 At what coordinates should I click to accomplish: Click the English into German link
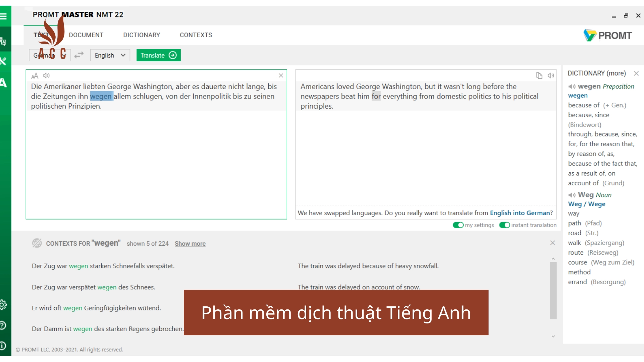tap(520, 213)
